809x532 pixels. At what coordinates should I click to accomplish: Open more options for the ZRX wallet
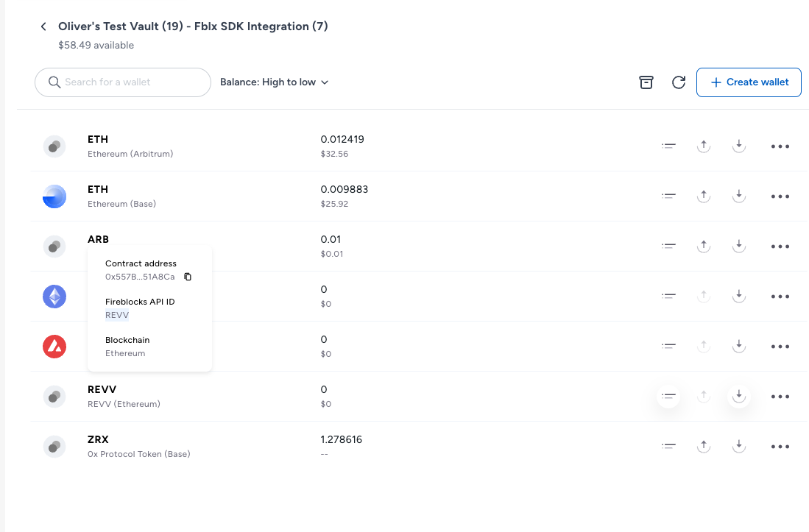pos(780,447)
